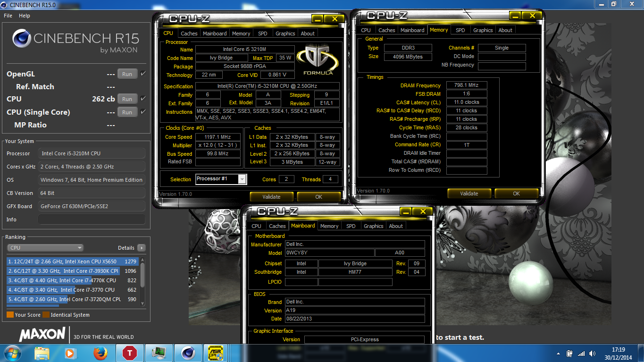The image size is (644, 362).
Task: Select the Xeon X5650 ranking entry
Action: [72, 261]
